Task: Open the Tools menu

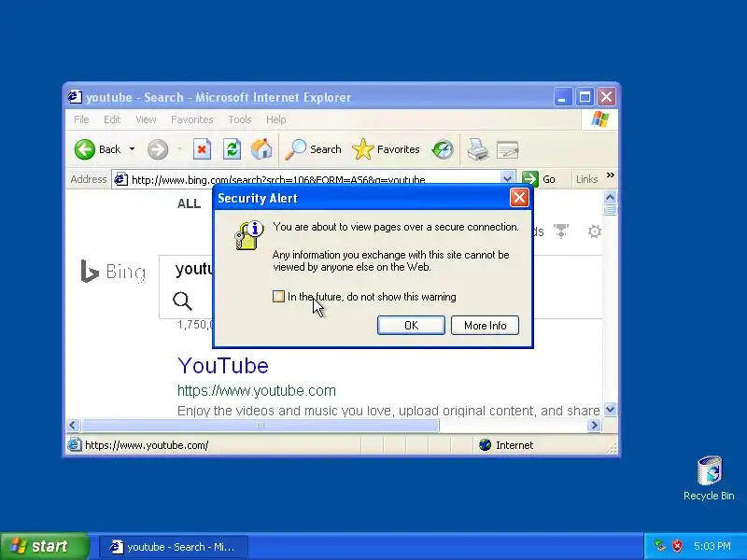Action: (x=240, y=119)
